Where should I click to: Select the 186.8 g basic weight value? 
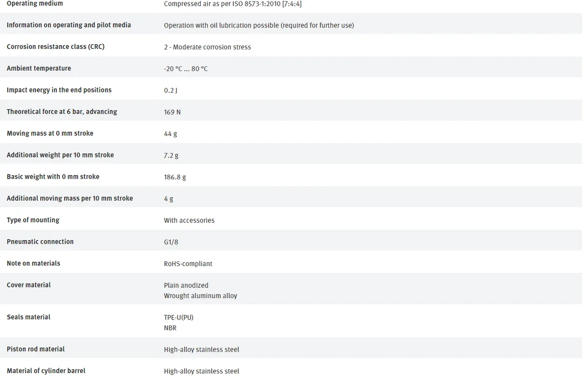coord(175,177)
